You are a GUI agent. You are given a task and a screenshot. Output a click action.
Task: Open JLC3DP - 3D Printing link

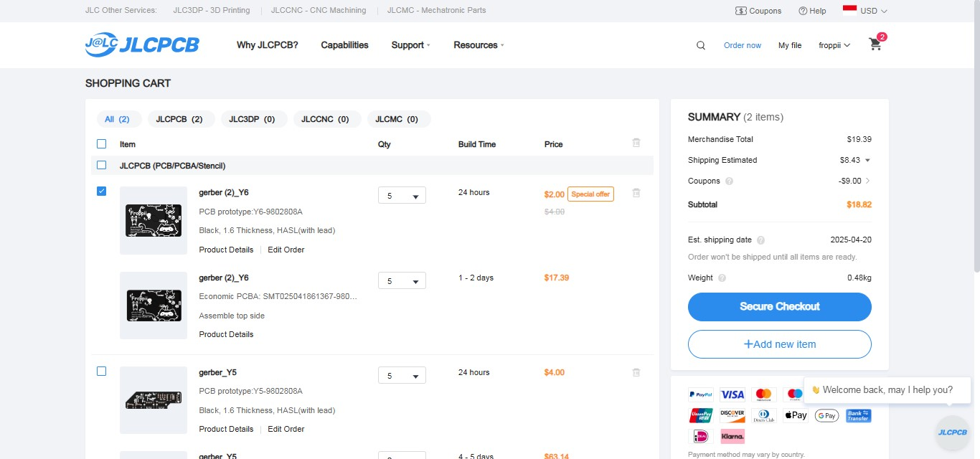tap(212, 11)
